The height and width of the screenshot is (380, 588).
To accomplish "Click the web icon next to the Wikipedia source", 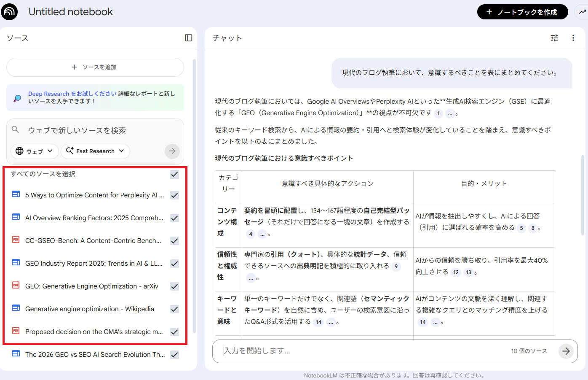I will pos(16,309).
